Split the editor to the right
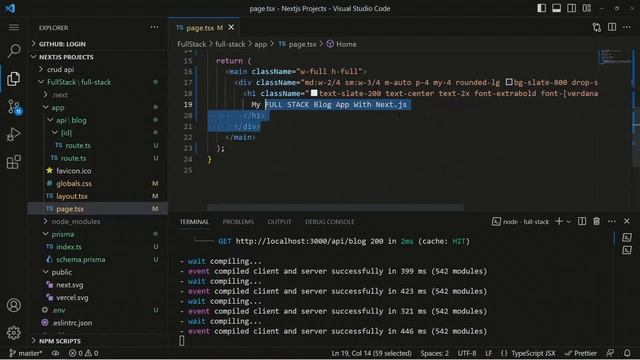The width and height of the screenshot is (640, 360). 612,27
